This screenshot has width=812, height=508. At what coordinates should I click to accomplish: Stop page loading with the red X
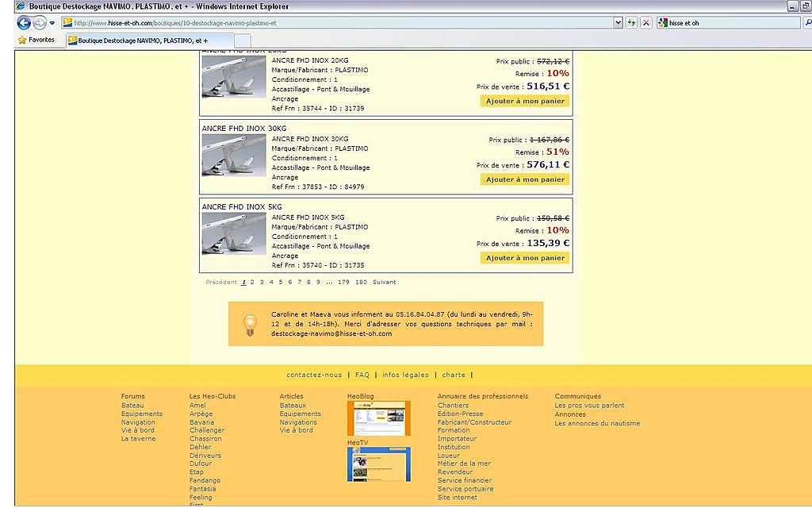645,23
